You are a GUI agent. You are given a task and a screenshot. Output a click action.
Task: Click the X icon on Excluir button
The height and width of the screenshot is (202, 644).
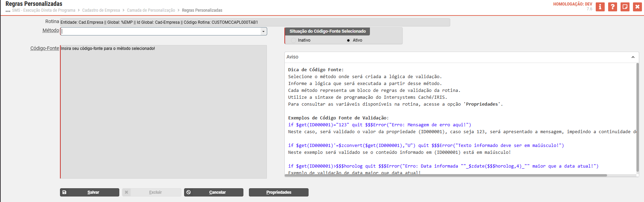(x=127, y=192)
